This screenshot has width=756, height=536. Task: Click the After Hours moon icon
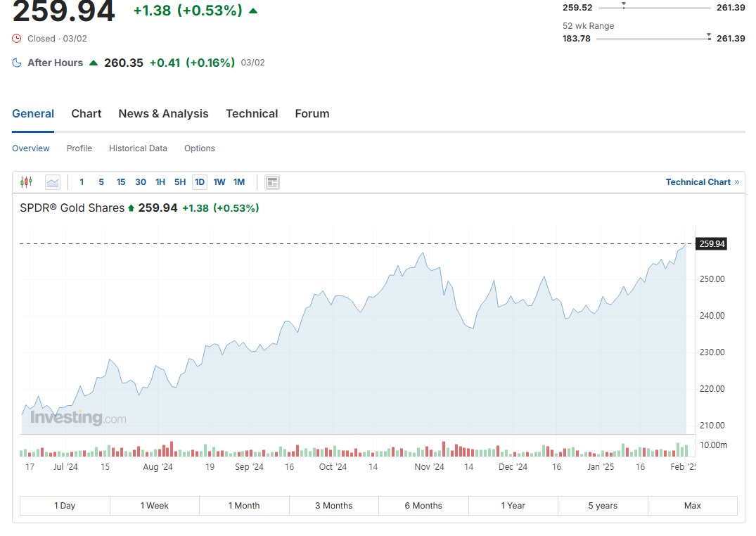[17, 63]
